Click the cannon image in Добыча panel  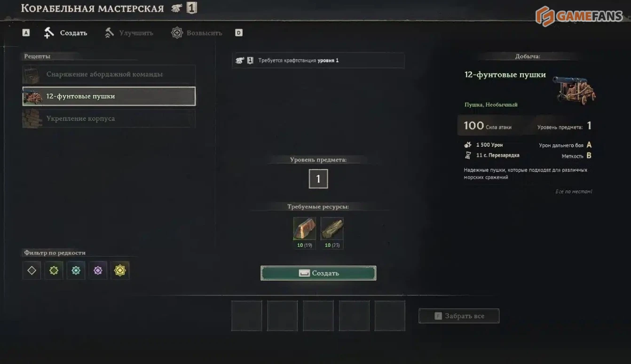(573, 89)
